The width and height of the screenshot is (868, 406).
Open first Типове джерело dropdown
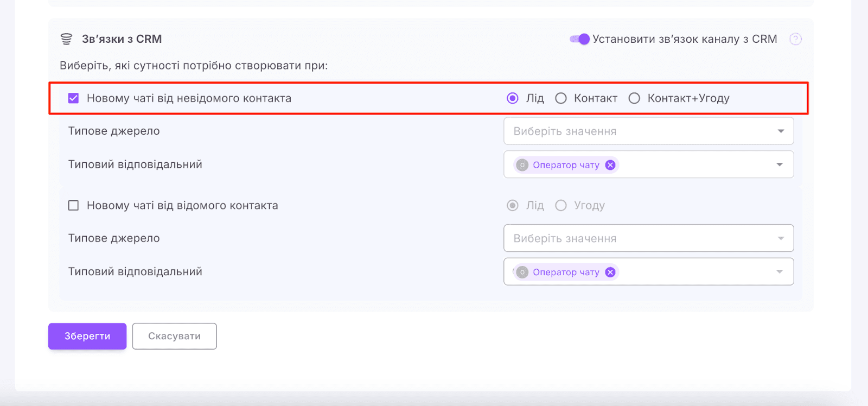pyautogui.click(x=648, y=131)
